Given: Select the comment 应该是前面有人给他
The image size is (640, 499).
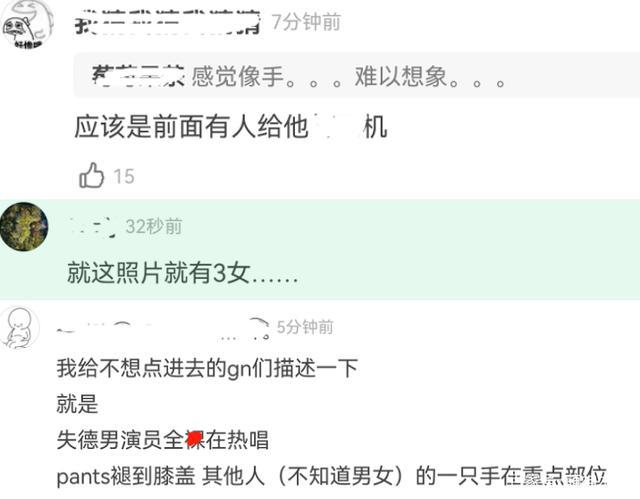Looking at the screenshot, I should (x=231, y=127).
